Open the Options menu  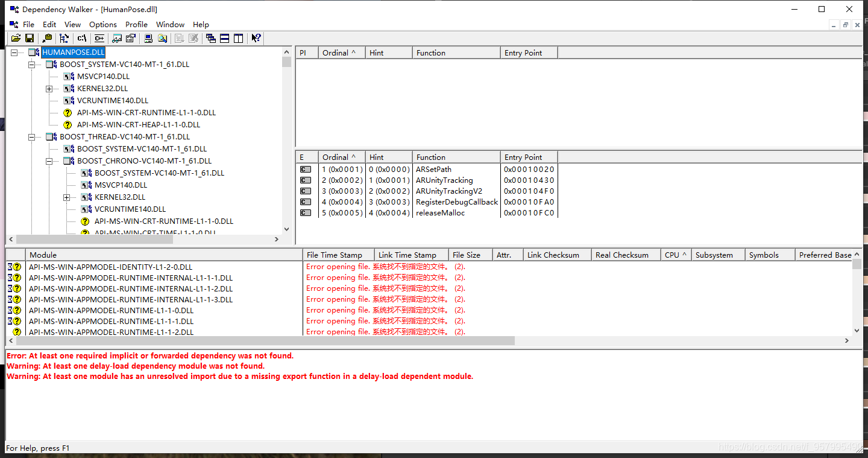click(102, 25)
